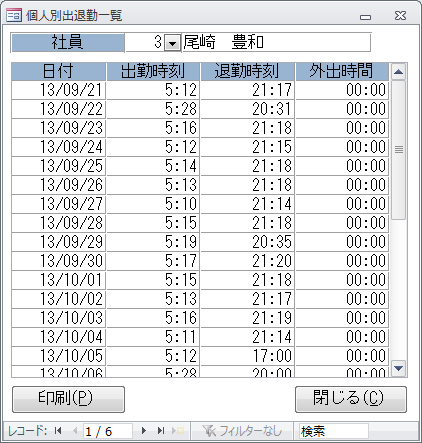Click the 閉じる(C) button
The image size is (422, 443).
351,399
